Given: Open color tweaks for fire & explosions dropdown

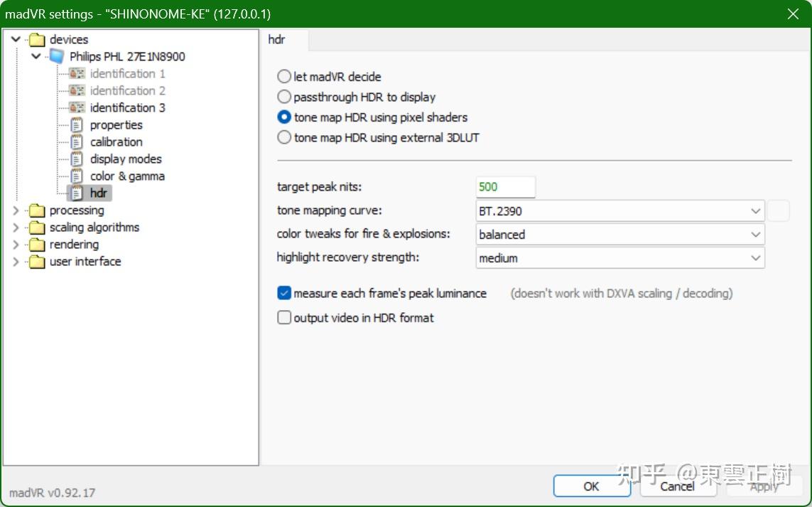Looking at the screenshot, I should pos(620,235).
